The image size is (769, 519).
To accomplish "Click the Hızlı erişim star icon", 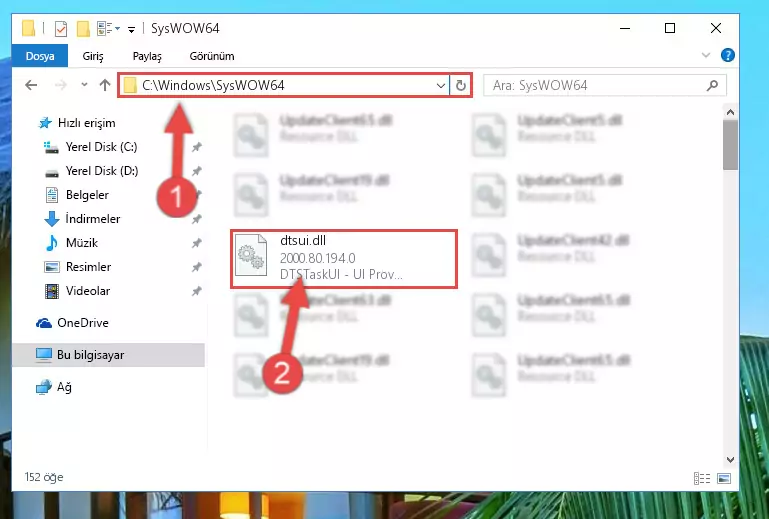I will (45, 123).
